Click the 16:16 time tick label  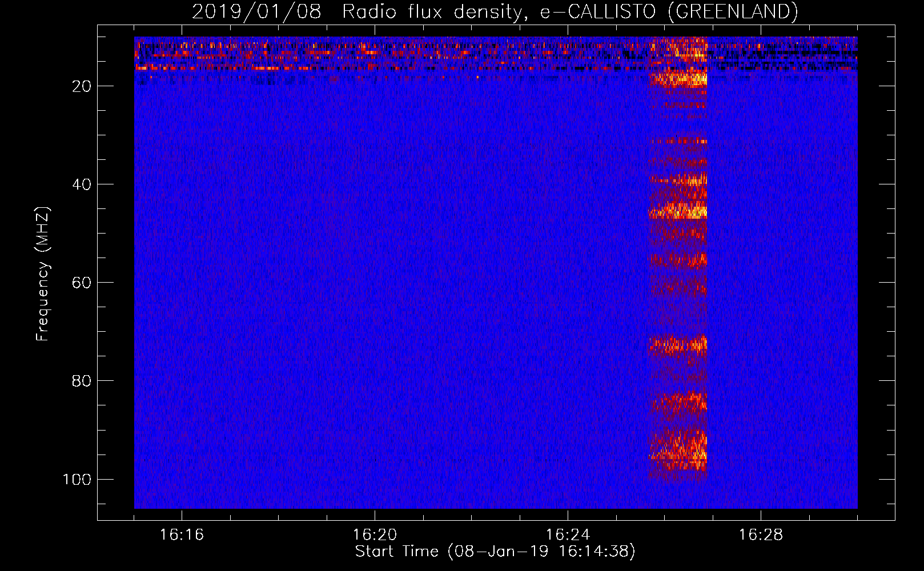tap(182, 535)
